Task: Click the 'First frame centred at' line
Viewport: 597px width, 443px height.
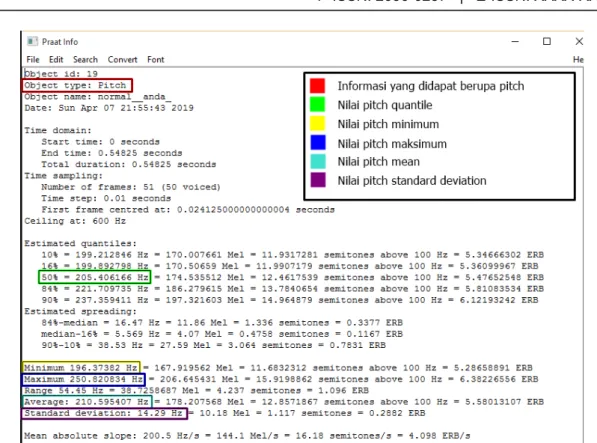Action: point(188,210)
